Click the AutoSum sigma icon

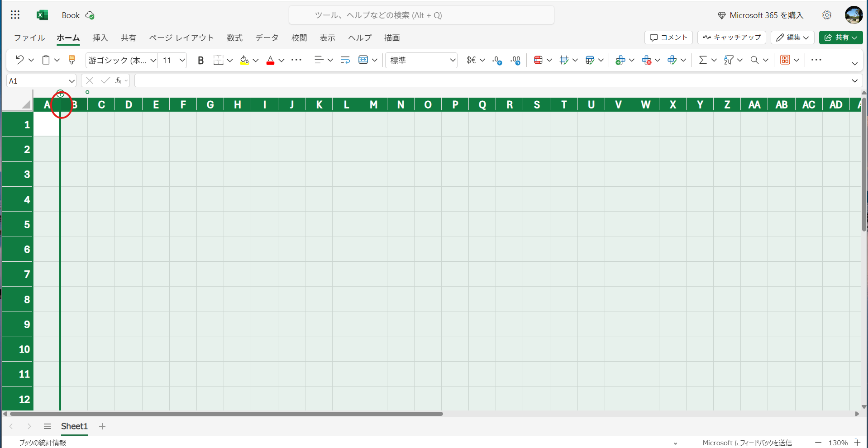(x=703, y=60)
